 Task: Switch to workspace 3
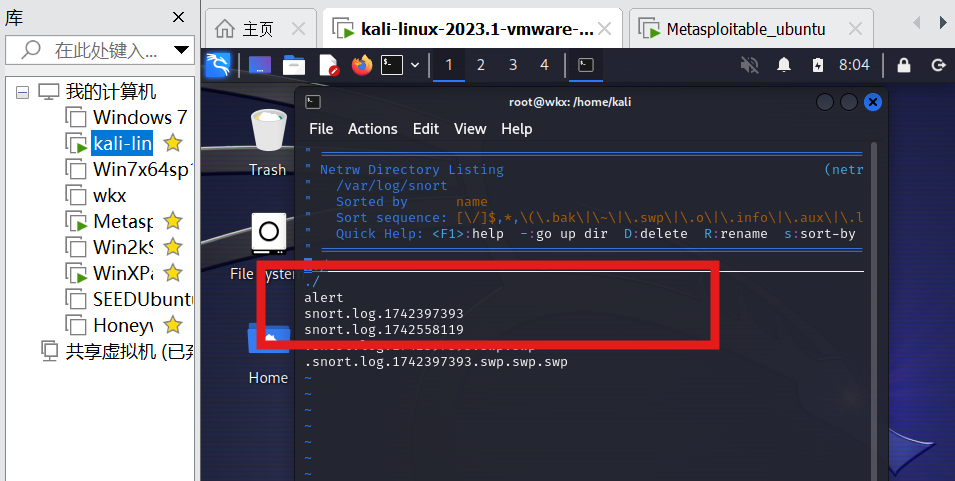[513, 65]
